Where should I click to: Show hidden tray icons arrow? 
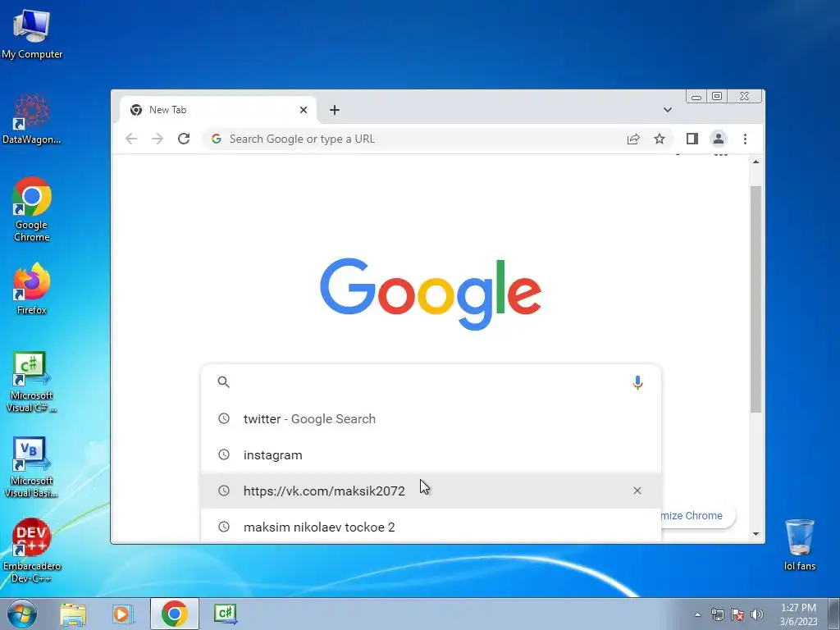[697, 614]
